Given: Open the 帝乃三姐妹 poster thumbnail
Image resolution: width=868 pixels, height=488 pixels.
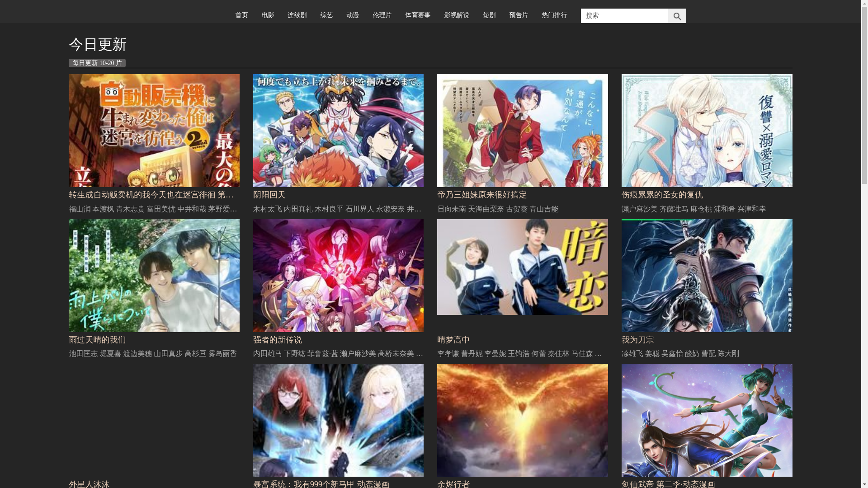Looking at the screenshot, I should tap(523, 131).
